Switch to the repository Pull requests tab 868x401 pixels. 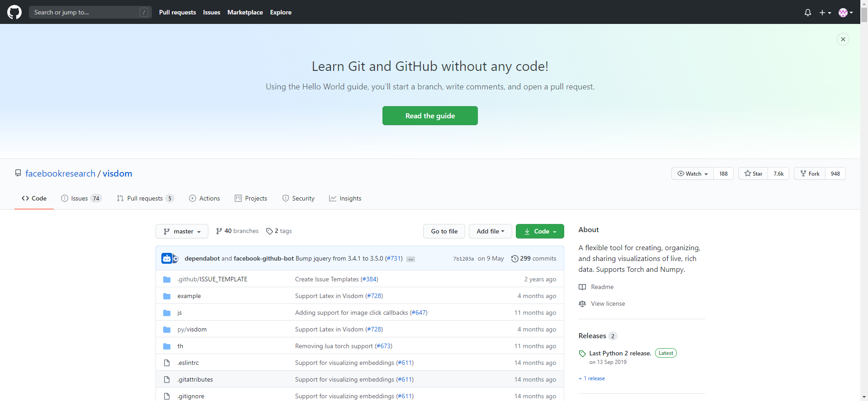[146, 198]
